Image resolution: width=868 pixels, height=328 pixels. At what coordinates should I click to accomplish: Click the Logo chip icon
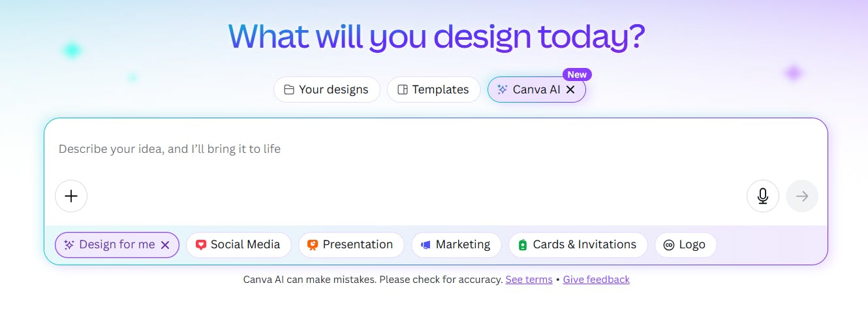point(668,245)
